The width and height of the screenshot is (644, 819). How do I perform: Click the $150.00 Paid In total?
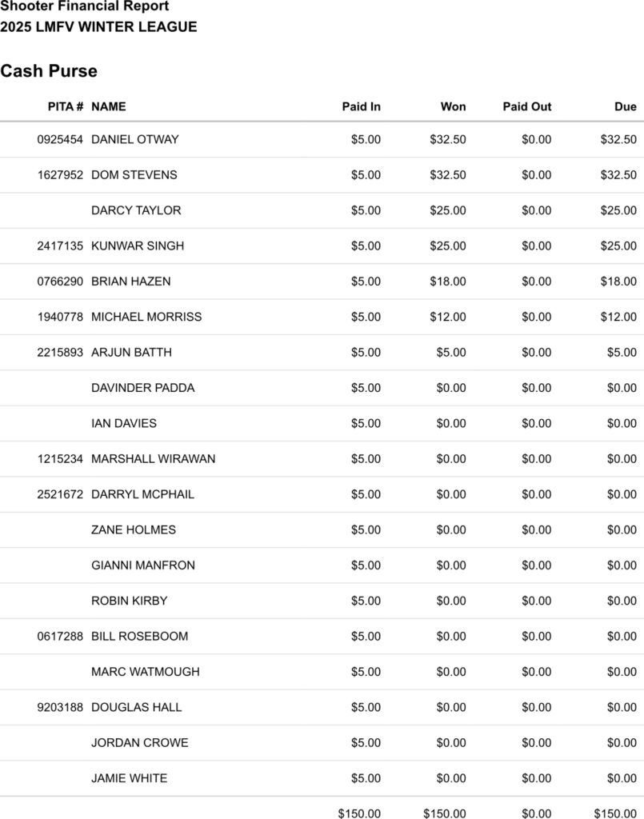(359, 813)
